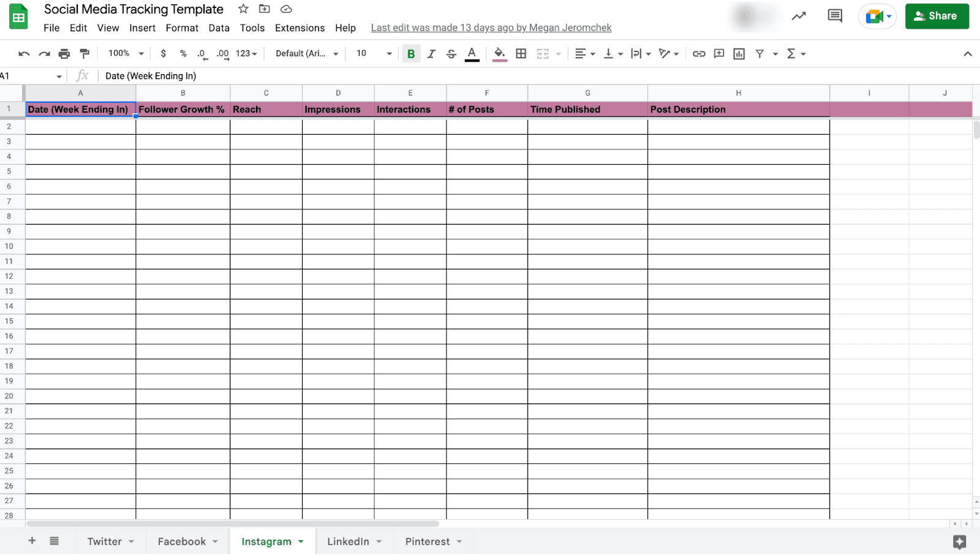Open the fill color picker
Image resolution: width=980 pixels, height=554 pixels.
500,54
